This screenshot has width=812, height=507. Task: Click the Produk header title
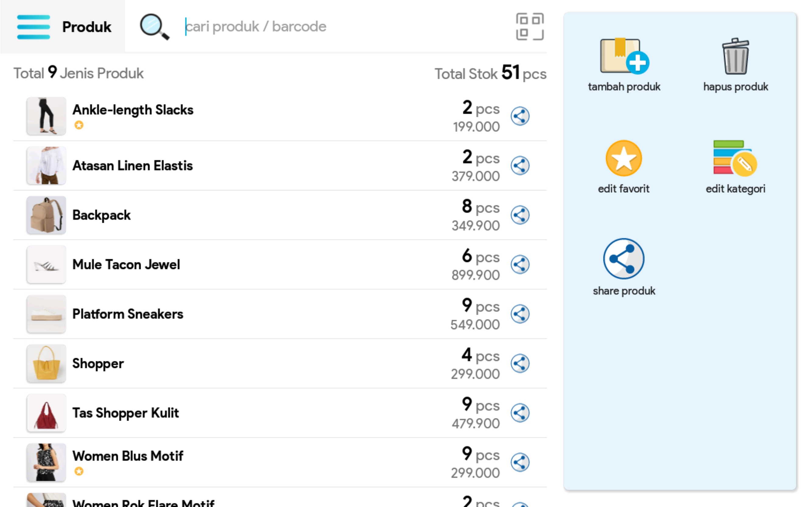86,27
